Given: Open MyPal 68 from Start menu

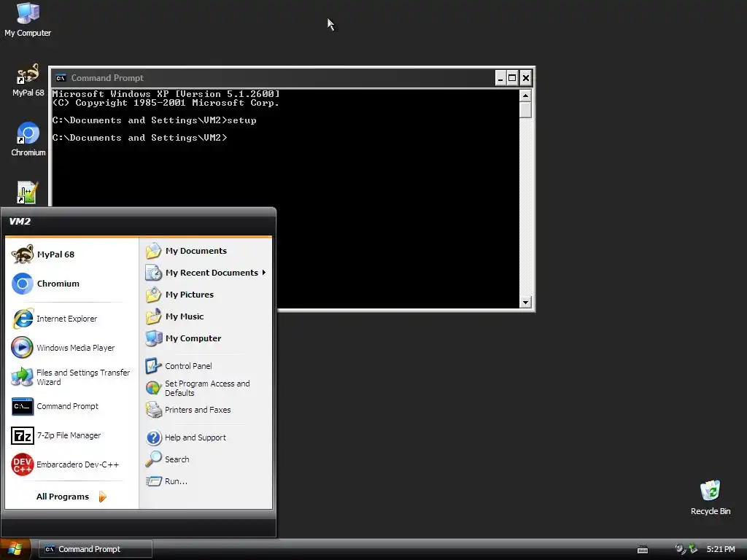Looking at the screenshot, I should (71, 254).
